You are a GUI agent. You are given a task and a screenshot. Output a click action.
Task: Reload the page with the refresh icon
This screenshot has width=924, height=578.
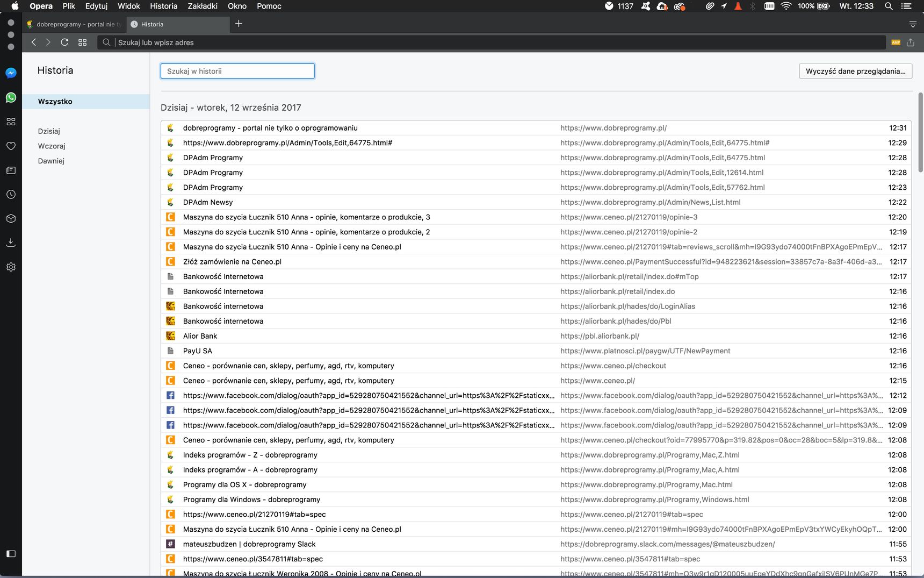pos(64,42)
